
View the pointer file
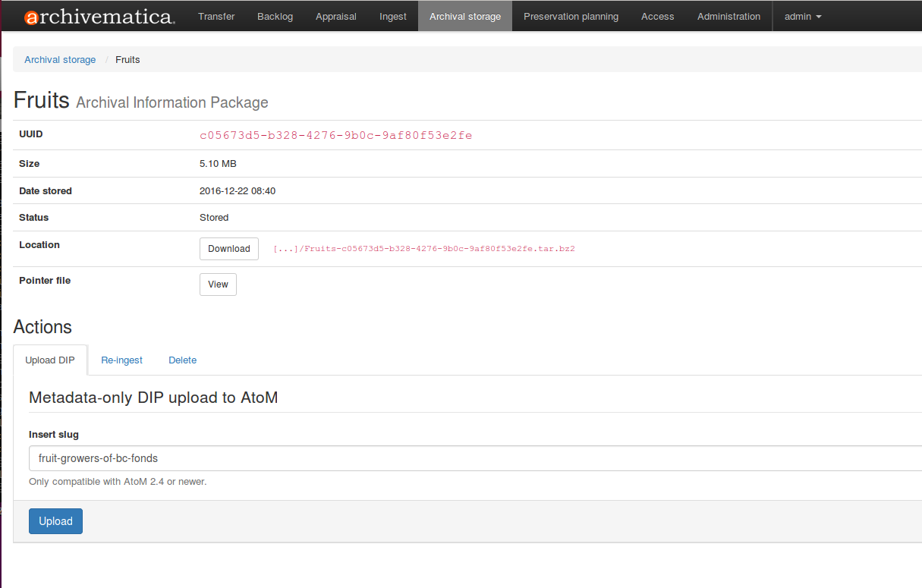point(218,285)
